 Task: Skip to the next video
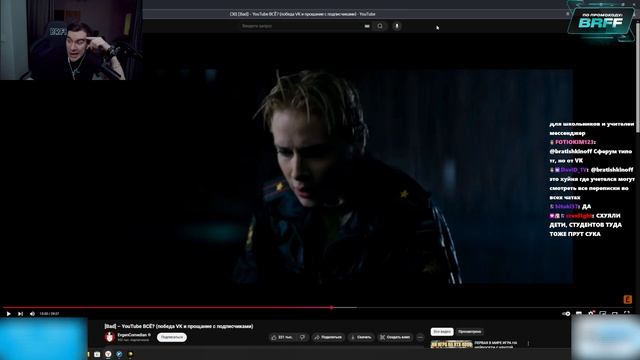[x=20, y=313]
